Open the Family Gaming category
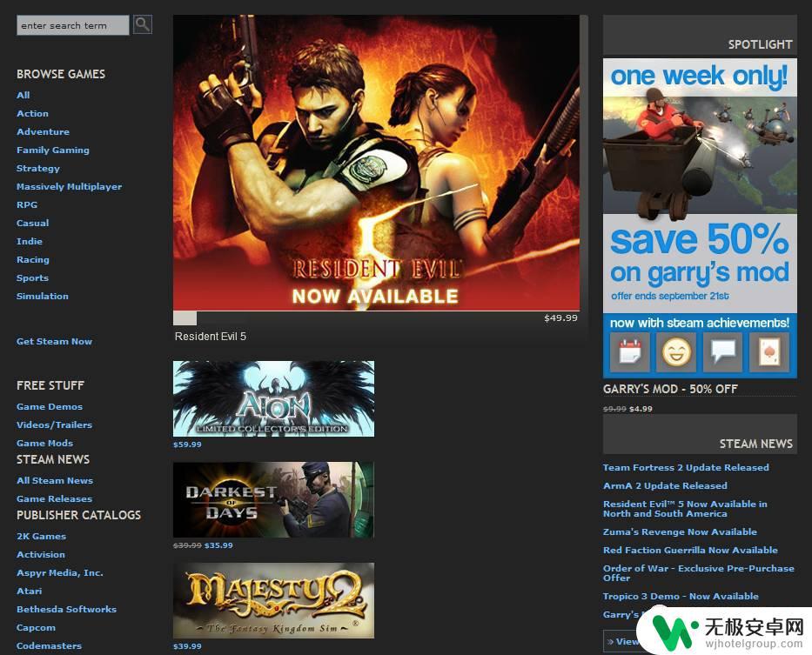This screenshot has width=812, height=655. (53, 150)
